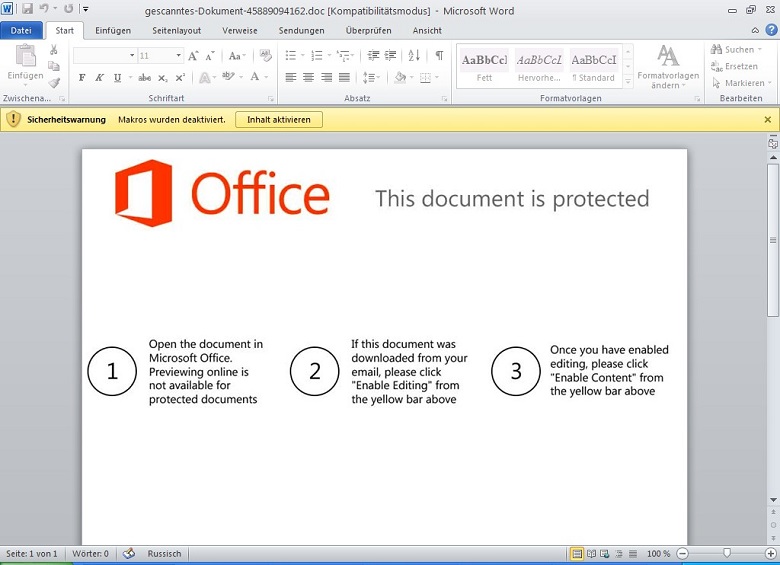Open the Schriftart dialog launcher

(271, 98)
